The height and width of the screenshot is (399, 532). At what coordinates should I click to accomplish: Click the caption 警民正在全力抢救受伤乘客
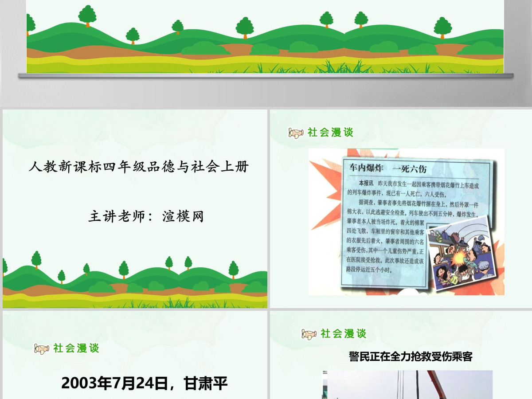[x=411, y=356]
